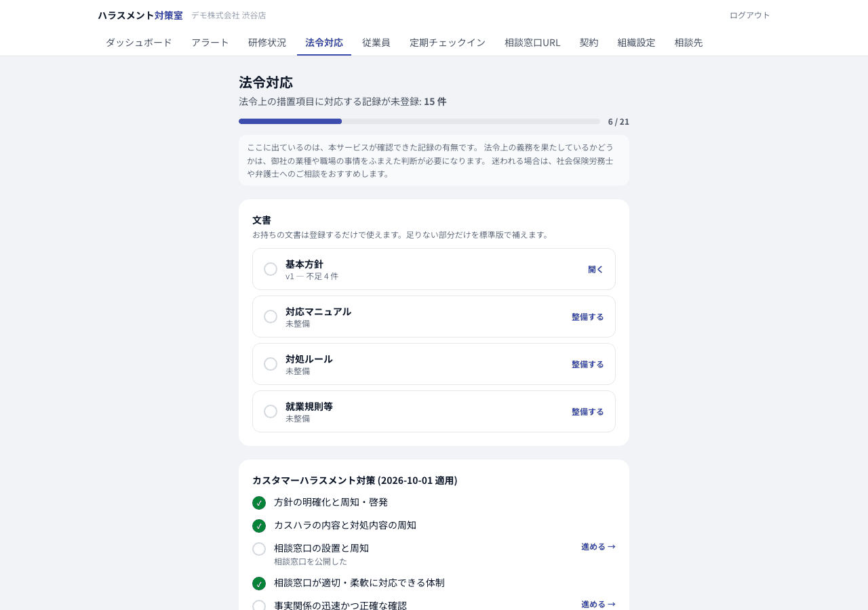
Task: Click the unchecked circle for 事実関係の迅速かつ正確な確認
Action: pos(259,607)
